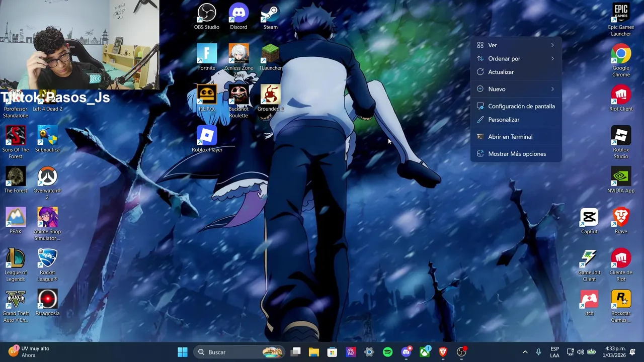Select the Riot Client desktop shortcut
Image resolution: width=644 pixels, height=362 pixels.
tap(621, 99)
